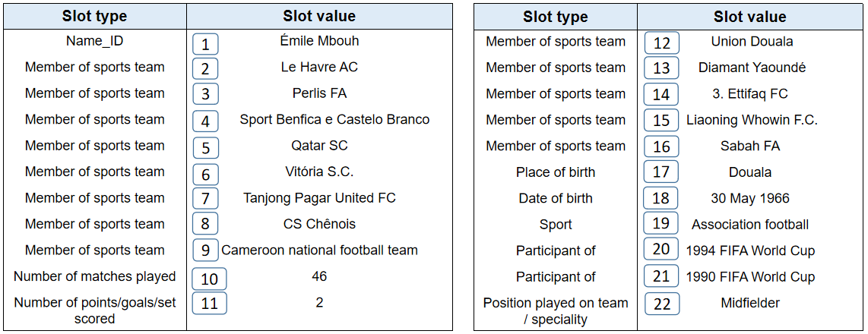868x334 pixels.
Task: Select the Liaoning Whowin F.C. value
Action: 752,120
